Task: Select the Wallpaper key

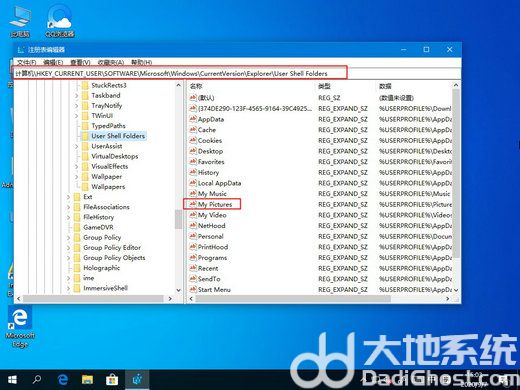Action: point(107,176)
